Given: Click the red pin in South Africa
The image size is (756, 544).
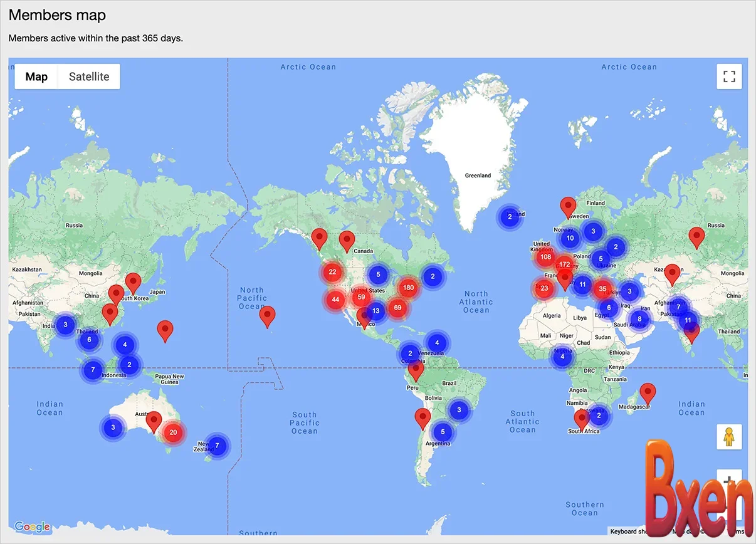Looking at the screenshot, I should coord(582,417).
